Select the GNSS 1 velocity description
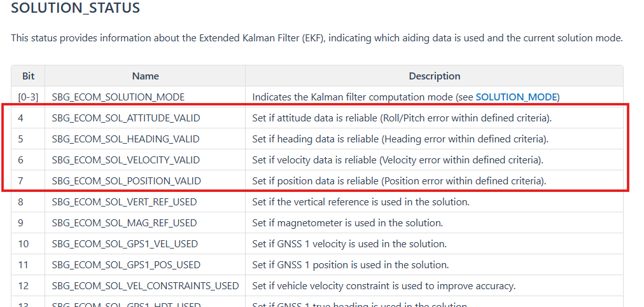This screenshot has width=644, height=307. (x=349, y=244)
